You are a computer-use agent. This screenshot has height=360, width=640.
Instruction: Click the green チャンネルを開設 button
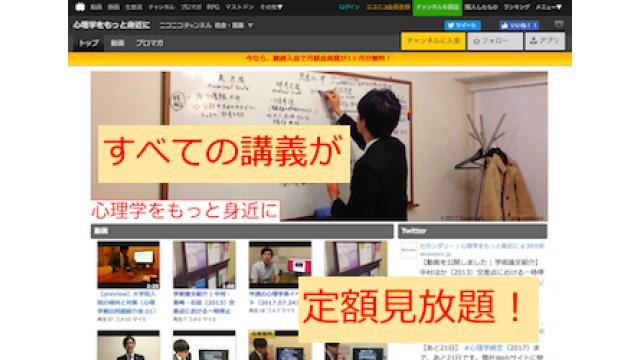pos(437,7)
